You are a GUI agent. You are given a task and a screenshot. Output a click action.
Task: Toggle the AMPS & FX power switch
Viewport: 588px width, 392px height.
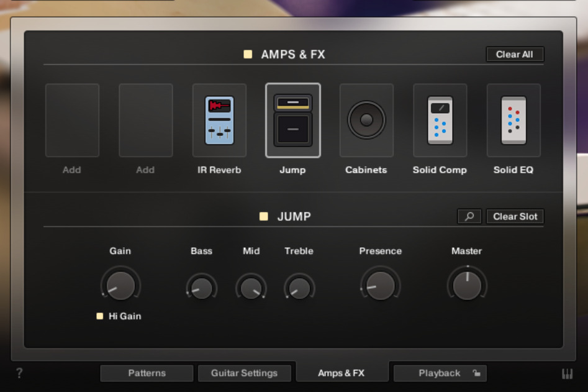point(248,55)
